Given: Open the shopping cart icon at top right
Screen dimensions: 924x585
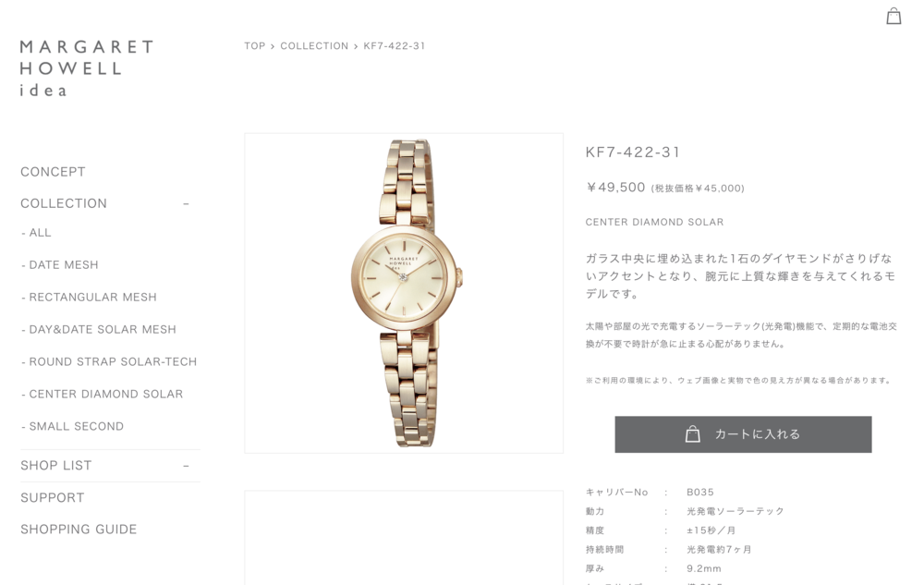Looking at the screenshot, I should tap(894, 16).
